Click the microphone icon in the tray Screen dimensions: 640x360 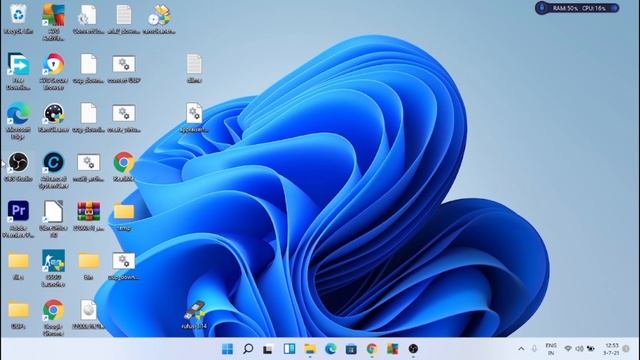coord(534,349)
